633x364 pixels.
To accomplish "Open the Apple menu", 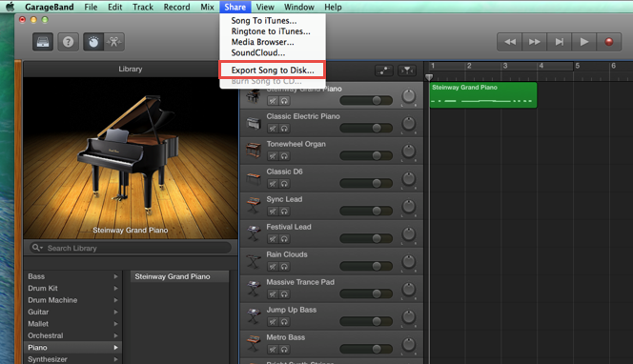I will point(10,7).
